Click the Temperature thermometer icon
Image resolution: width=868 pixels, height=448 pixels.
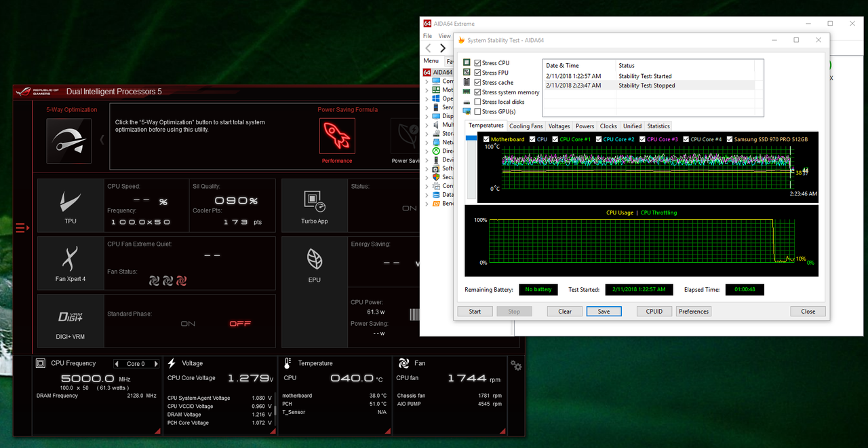(288, 363)
